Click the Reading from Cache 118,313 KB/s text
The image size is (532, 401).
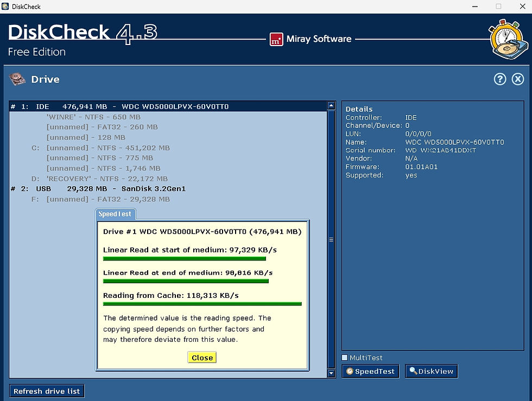click(170, 295)
